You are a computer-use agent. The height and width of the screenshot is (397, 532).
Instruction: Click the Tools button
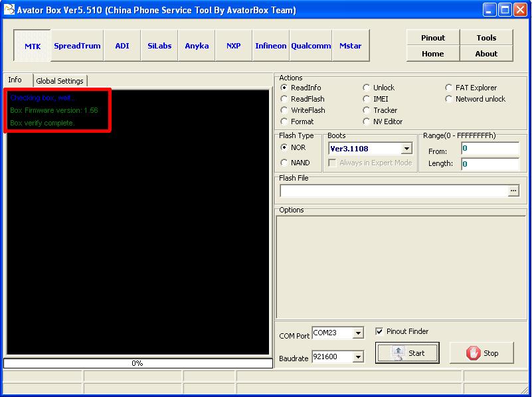click(x=486, y=37)
